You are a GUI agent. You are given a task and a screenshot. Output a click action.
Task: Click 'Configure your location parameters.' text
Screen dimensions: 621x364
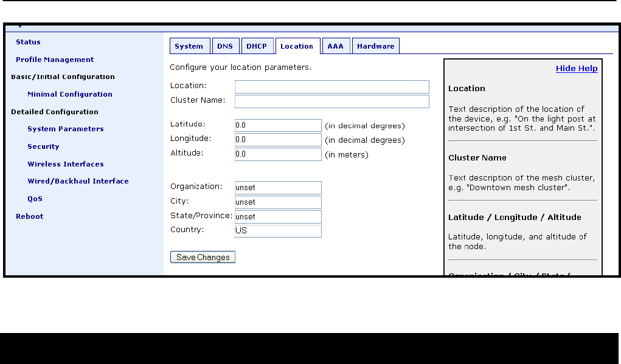tap(240, 67)
